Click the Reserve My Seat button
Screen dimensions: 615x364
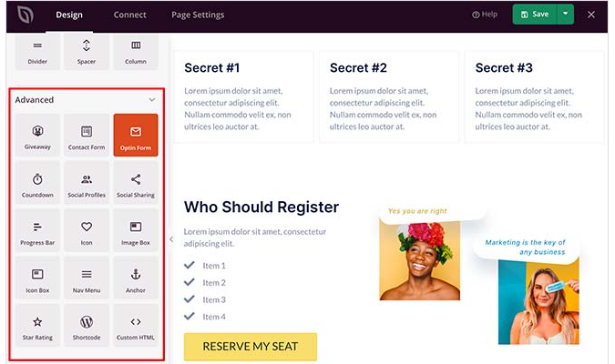coord(251,347)
